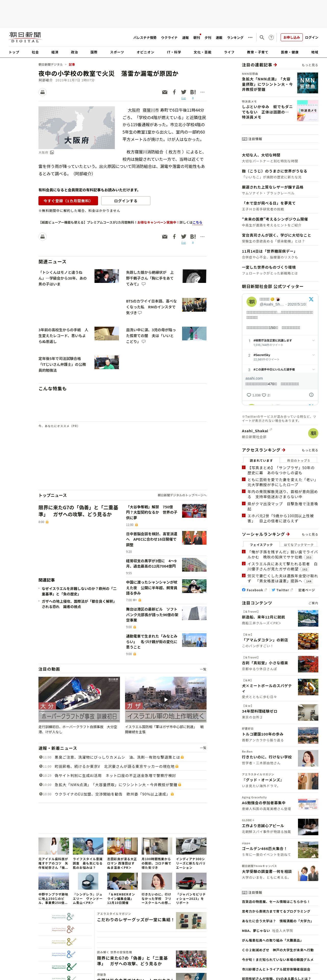
Task: Open 朝刊 morning edition link
Action: [196, 38]
